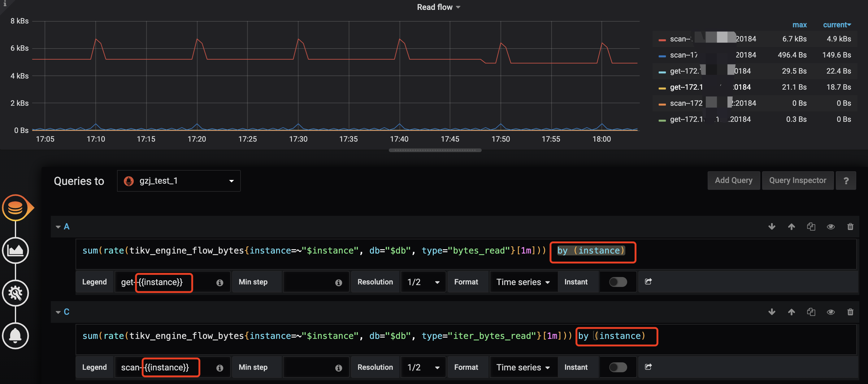868x384 pixels.
Task: Open query A Resolution 1/2 dropdown
Action: pyautogui.click(x=423, y=282)
